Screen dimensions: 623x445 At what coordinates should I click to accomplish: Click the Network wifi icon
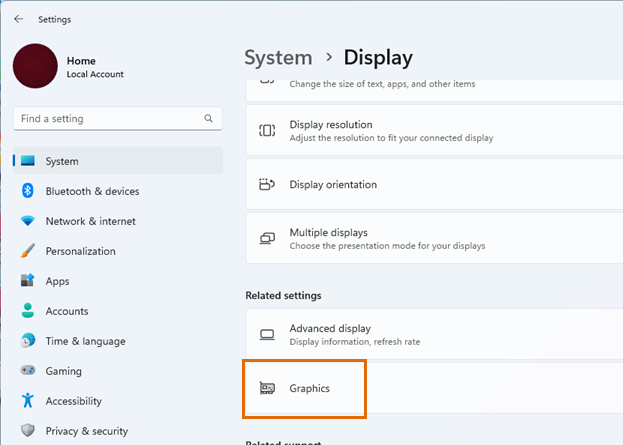click(27, 221)
